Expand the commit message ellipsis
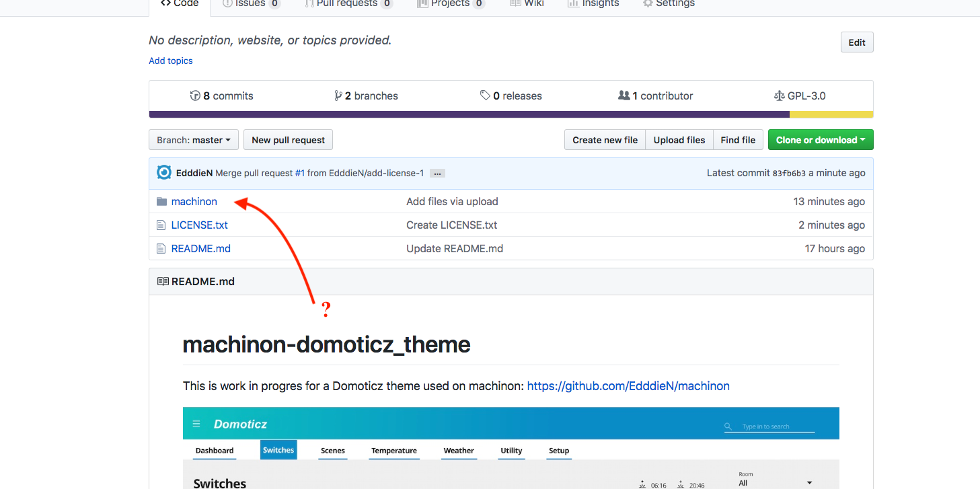The width and height of the screenshot is (980, 489). [437, 174]
